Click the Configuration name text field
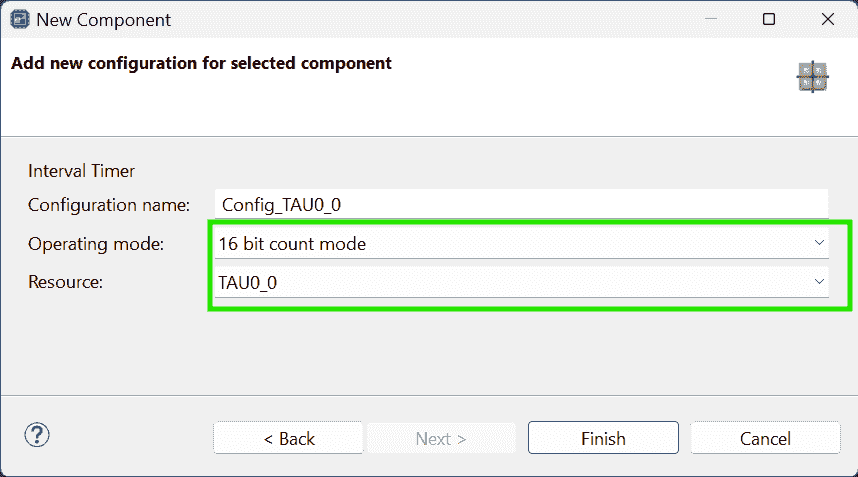 (521, 204)
